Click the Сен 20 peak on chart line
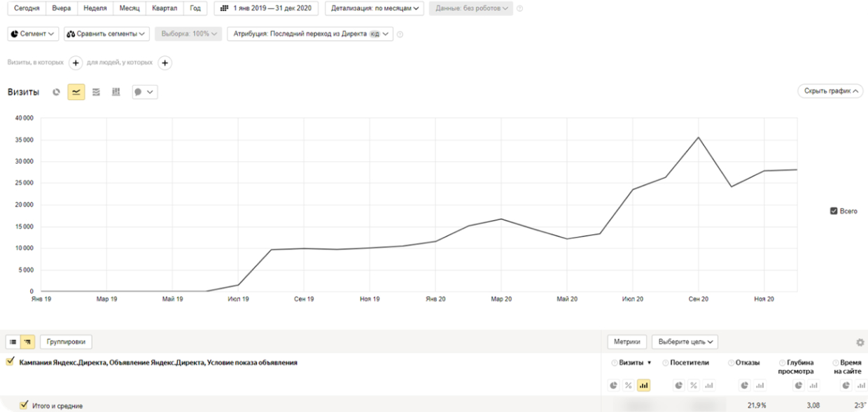The image size is (868, 412). (698, 137)
